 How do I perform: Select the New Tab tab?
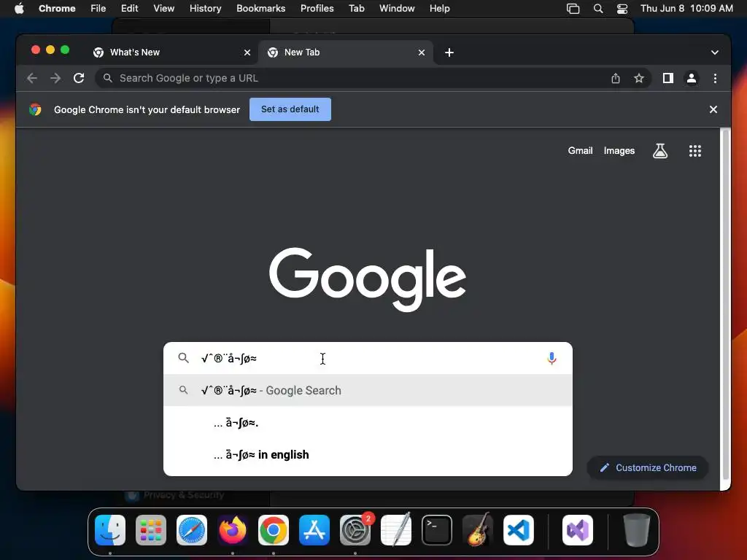point(346,52)
